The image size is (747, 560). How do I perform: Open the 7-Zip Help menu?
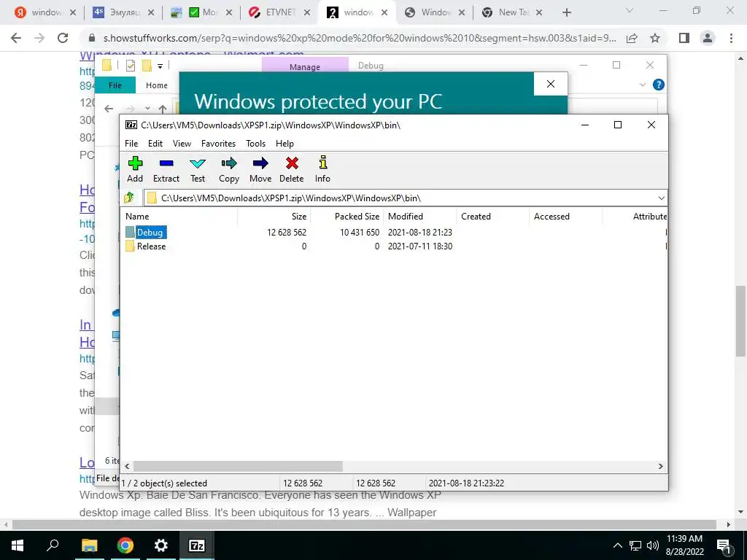(285, 144)
